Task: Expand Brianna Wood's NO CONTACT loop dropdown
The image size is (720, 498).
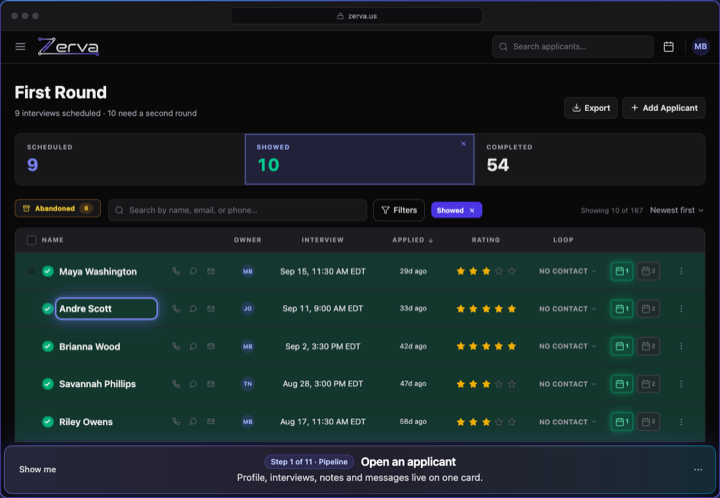Action: [x=568, y=346]
